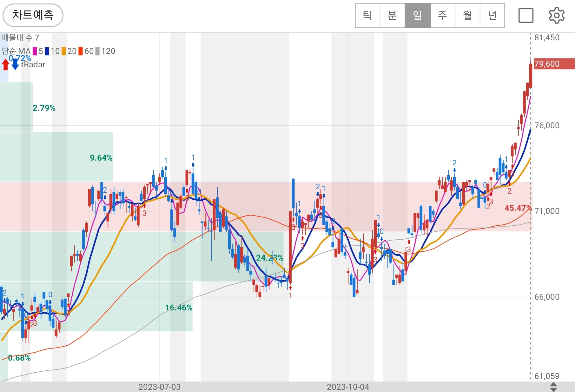This screenshot has height=392, width=575.
Task: Open the 차트예측 chart prediction button
Action: (33, 15)
